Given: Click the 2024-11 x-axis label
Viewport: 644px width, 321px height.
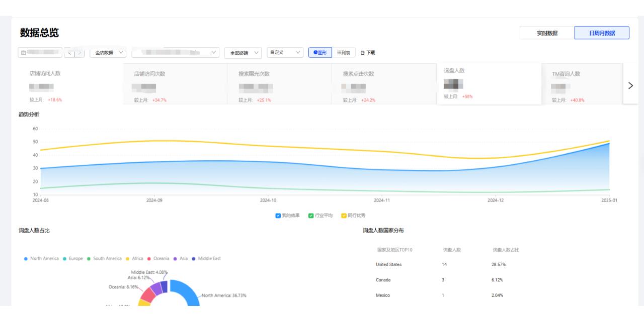Looking at the screenshot, I should click(382, 200).
